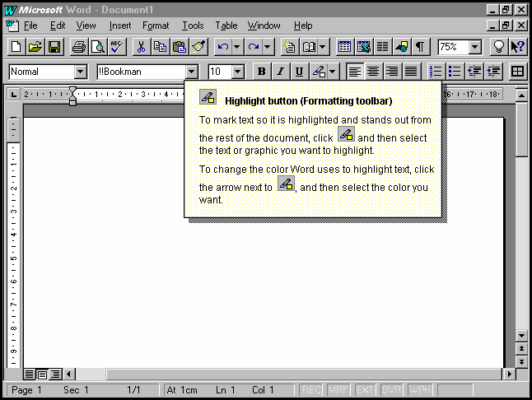
Task: Click the AutoFormat icon
Action: 289,46
